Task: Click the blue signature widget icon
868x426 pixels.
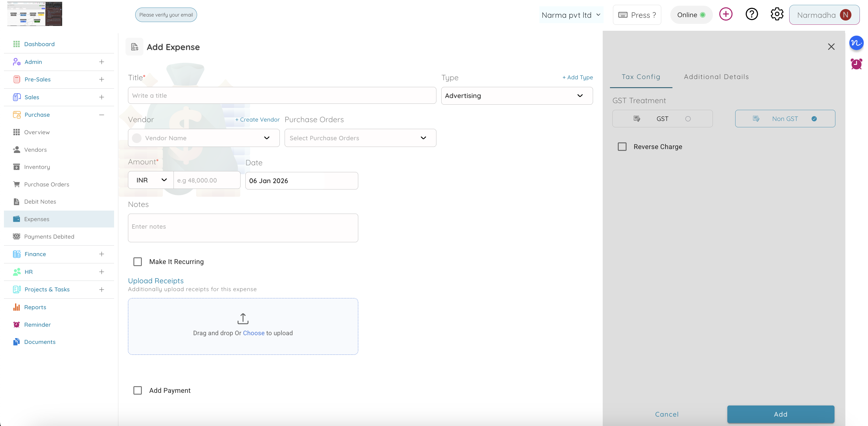Action: point(856,43)
